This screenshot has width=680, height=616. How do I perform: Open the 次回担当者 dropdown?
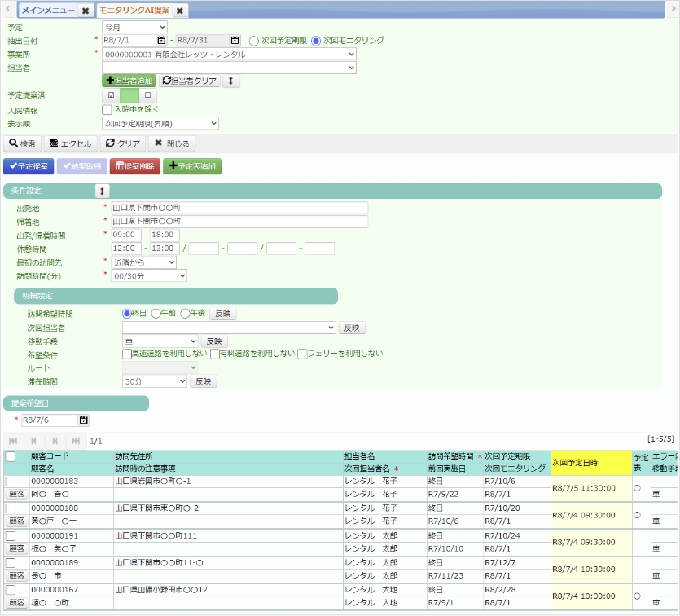[x=229, y=328]
